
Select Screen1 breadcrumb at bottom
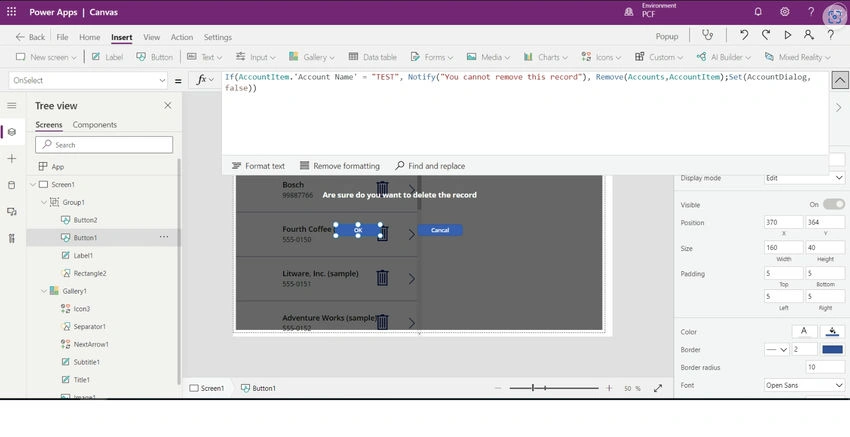coord(207,388)
